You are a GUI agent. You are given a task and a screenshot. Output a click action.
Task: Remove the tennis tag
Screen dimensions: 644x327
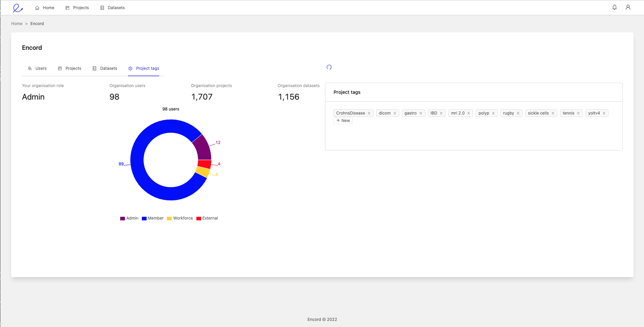pos(578,113)
